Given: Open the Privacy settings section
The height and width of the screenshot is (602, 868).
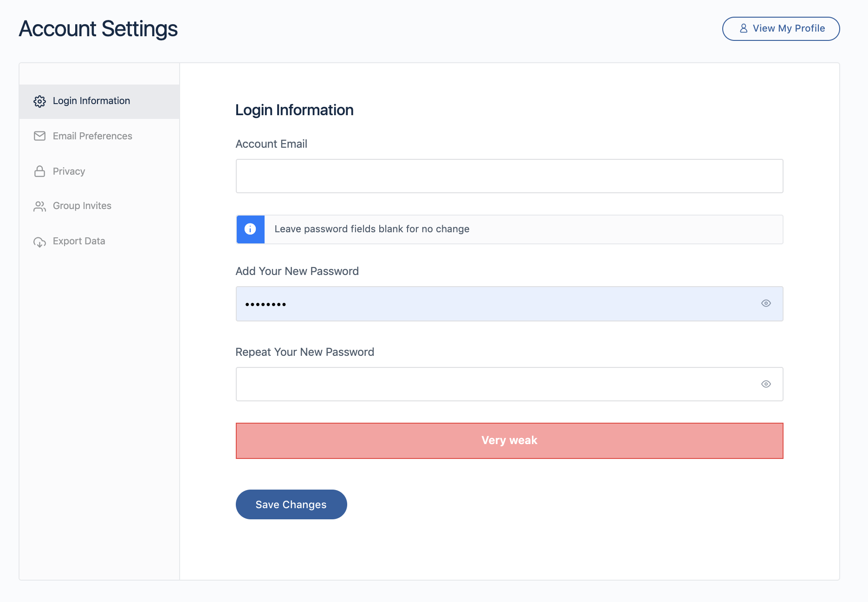Looking at the screenshot, I should (x=99, y=171).
